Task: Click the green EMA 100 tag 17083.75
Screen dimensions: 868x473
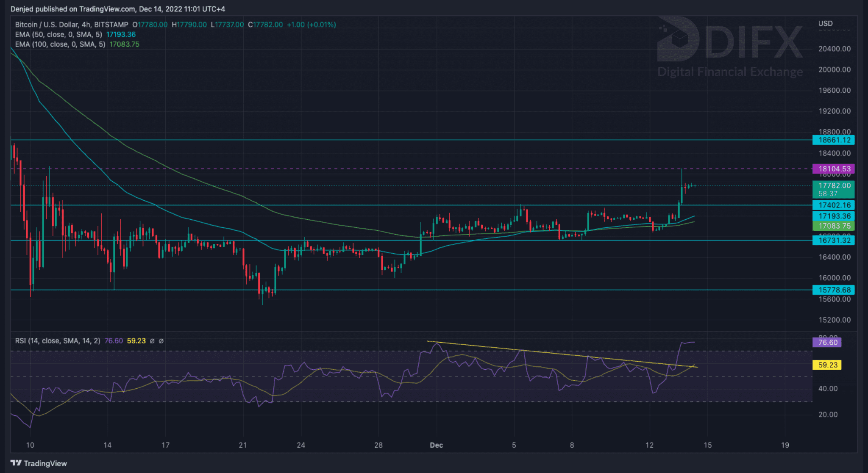Action: click(834, 226)
